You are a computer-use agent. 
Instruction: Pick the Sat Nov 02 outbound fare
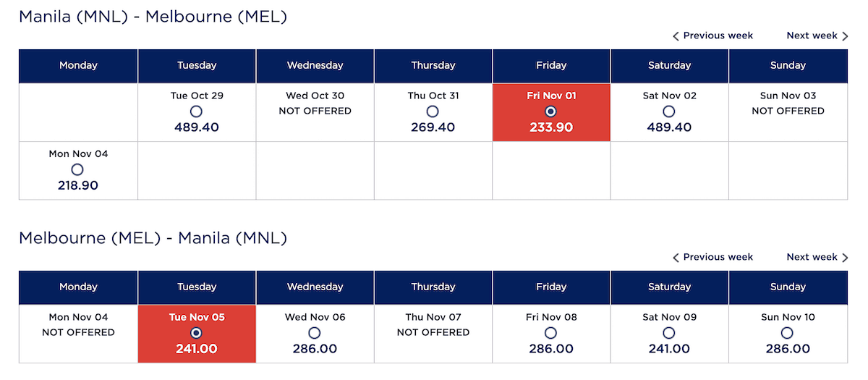click(x=669, y=111)
